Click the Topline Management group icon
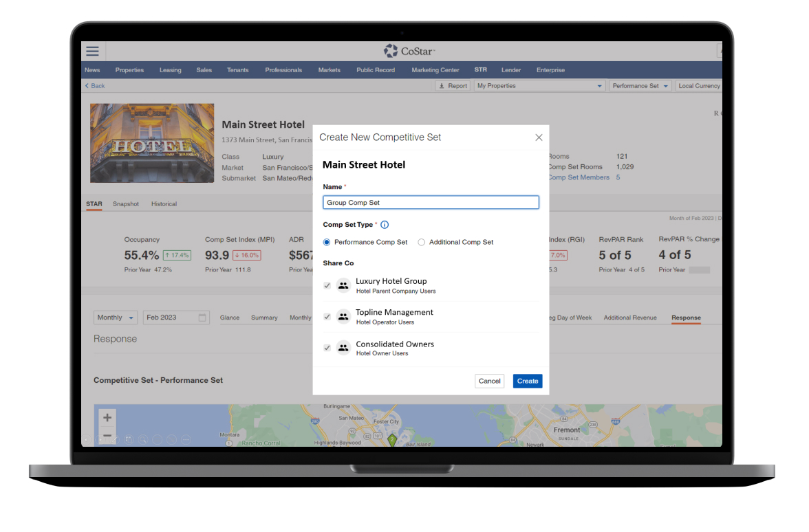The height and width of the screenshot is (532, 809). 343,317
